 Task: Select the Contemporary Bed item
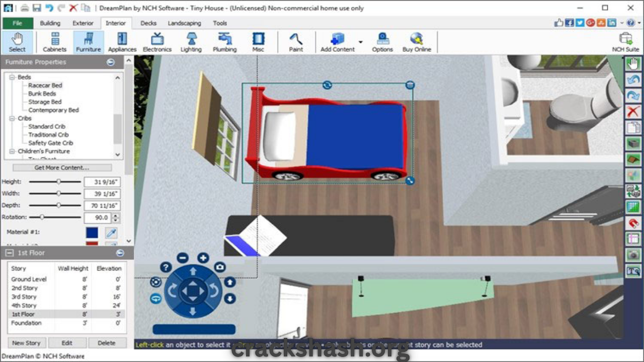pos(53,110)
